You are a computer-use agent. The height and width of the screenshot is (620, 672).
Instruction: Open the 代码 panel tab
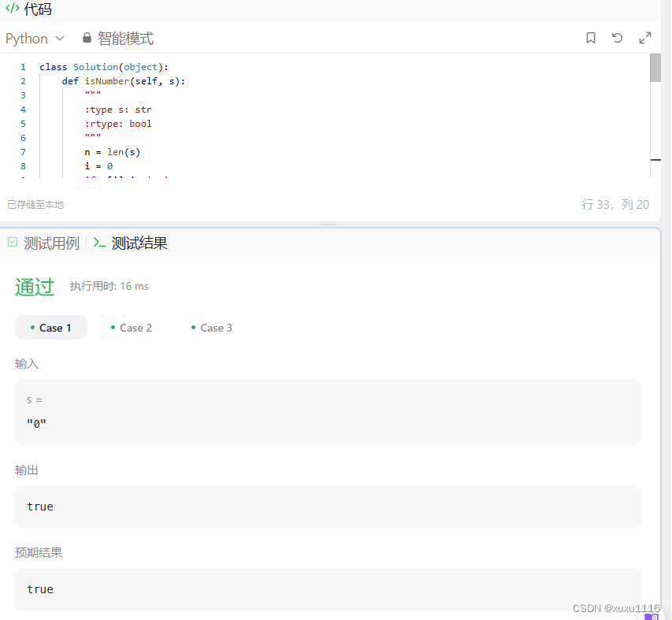pos(38,9)
